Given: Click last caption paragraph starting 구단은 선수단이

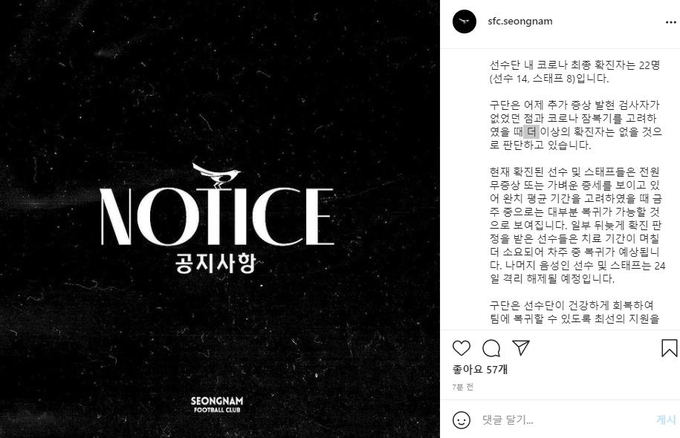Looking at the screenshot, I should (575, 312).
